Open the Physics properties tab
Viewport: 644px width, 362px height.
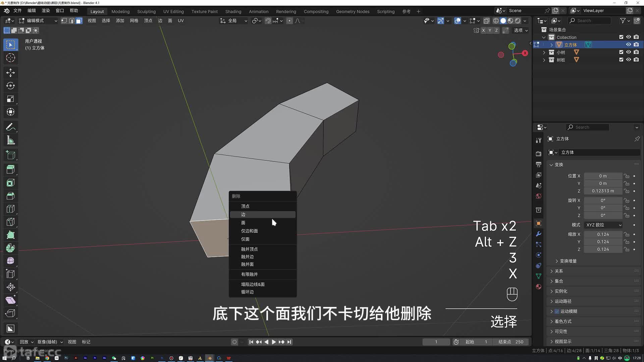pyautogui.click(x=538, y=255)
